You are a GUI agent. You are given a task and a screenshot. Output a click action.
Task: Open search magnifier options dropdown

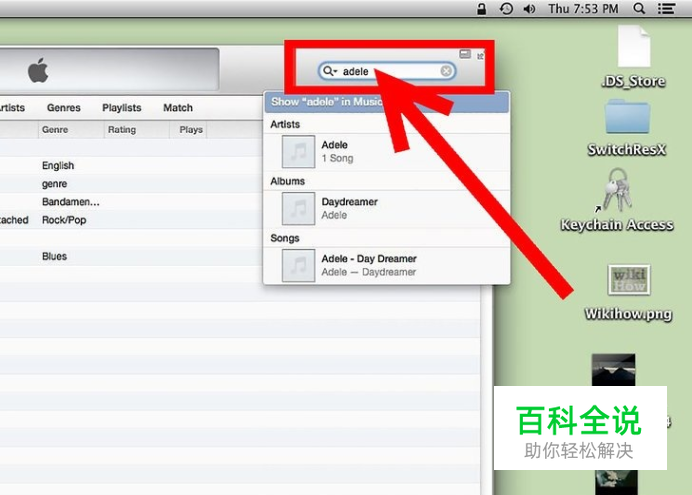[330, 71]
